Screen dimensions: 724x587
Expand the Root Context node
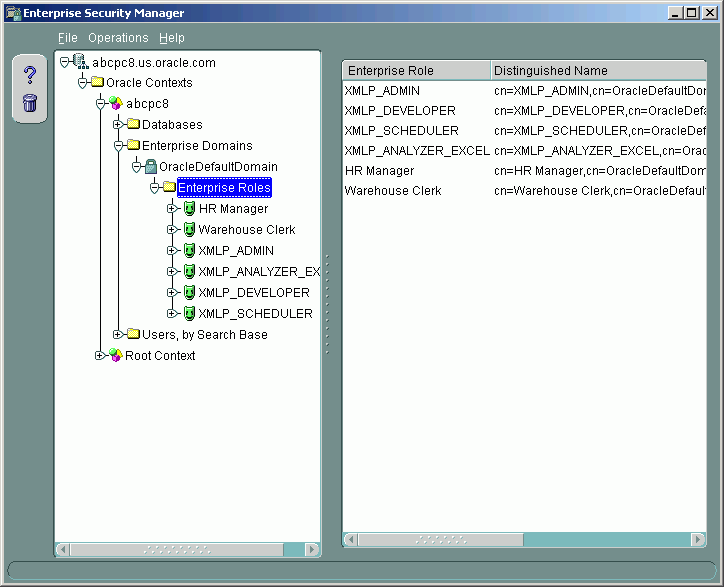[100, 355]
